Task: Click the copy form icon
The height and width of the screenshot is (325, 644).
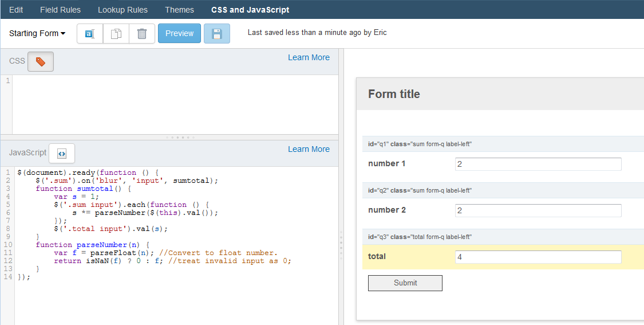Action: pos(116,33)
